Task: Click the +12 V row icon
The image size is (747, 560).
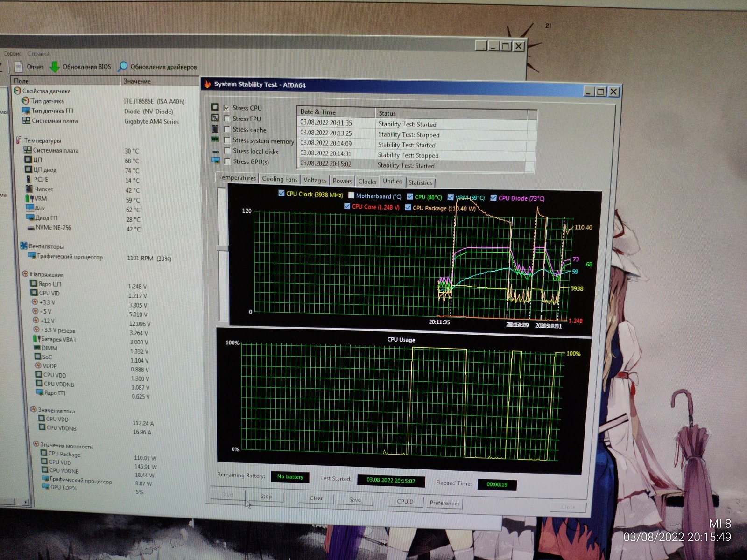Action: 35,320
